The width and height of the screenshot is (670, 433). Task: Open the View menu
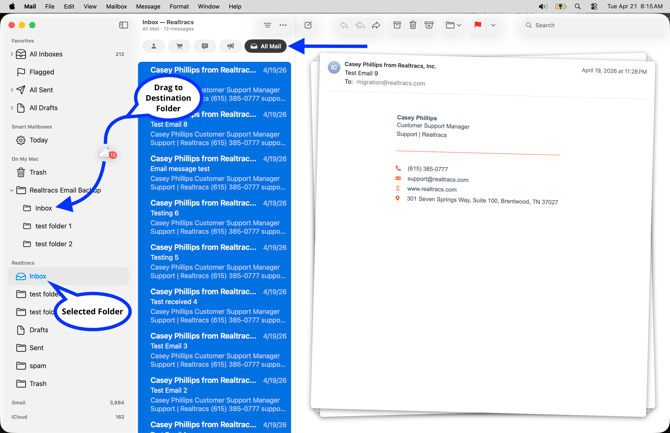click(x=90, y=6)
